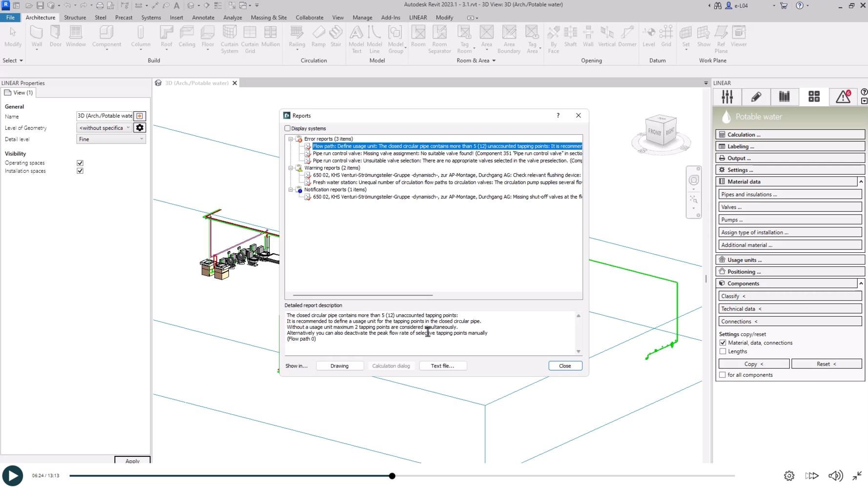Click the Text file... button
This screenshot has width=868, height=488.
[x=442, y=366]
